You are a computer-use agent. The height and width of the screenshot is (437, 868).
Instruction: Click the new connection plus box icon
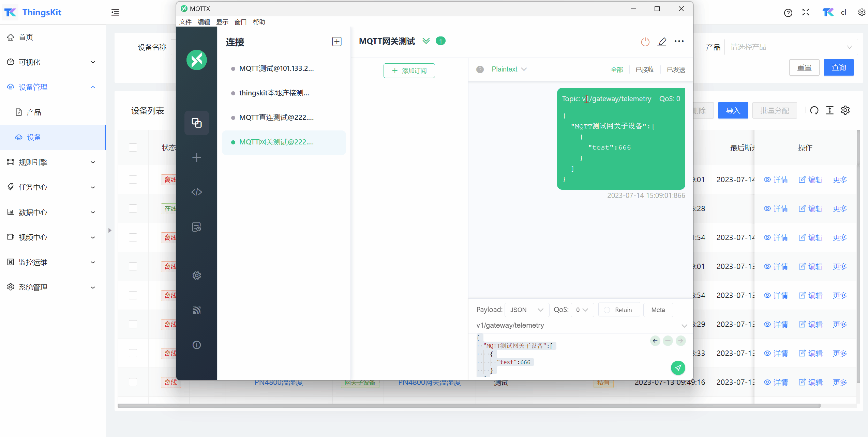pyautogui.click(x=336, y=42)
